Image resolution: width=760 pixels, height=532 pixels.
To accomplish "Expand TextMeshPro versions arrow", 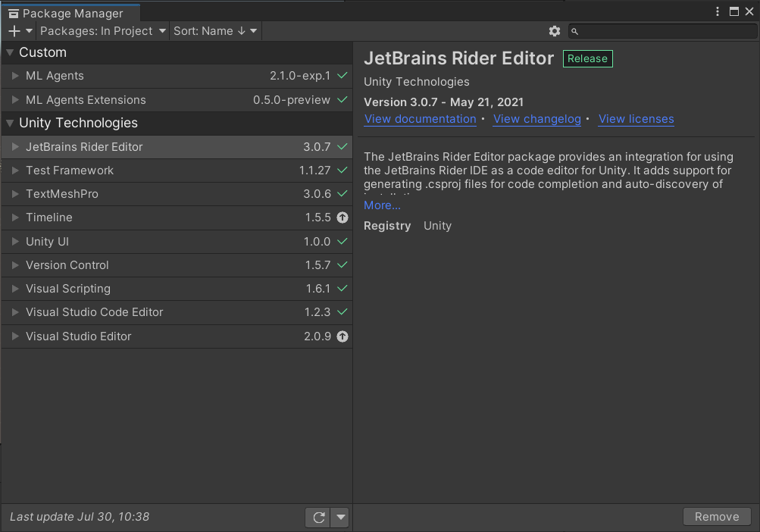I will pos(15,194).
